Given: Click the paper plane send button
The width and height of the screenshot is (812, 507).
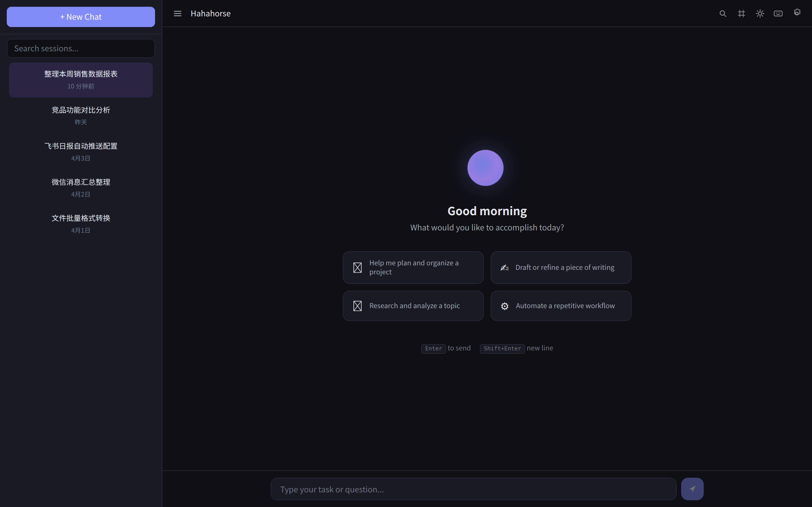Looking at the screenshot, I should tap(692, 489).
